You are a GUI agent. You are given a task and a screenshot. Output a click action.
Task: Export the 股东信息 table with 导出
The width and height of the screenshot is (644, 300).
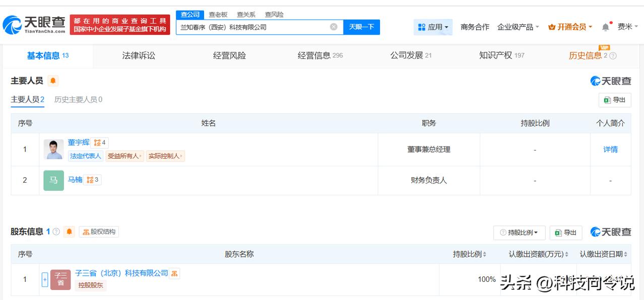pos(566,233)
